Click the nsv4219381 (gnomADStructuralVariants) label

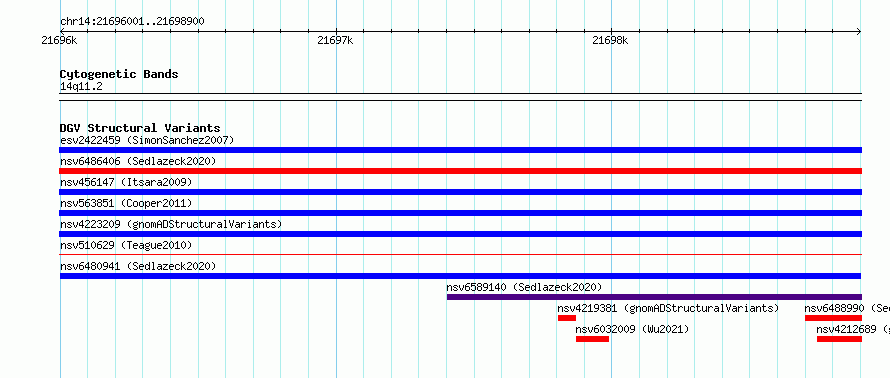668,308
